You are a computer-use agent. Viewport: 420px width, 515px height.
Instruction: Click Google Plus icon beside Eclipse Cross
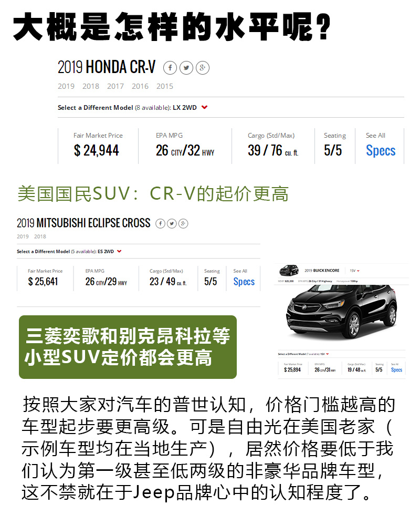[x=183, y=224]
